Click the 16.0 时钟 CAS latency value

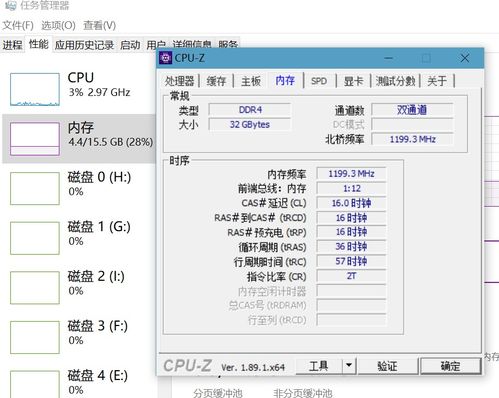pyautogui.click(x=351, y=203)
